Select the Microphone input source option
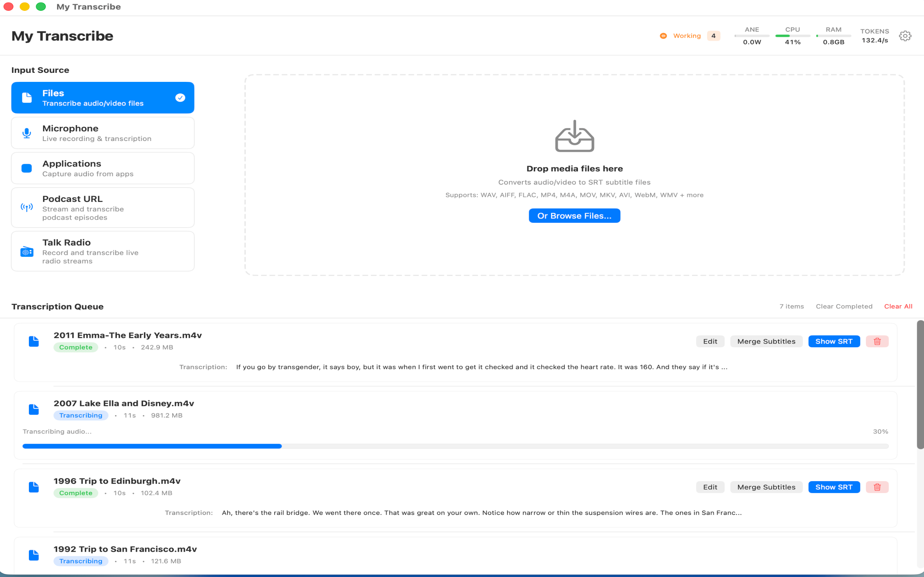The width and height of the screenshot is (924, 577). point(103,133)
